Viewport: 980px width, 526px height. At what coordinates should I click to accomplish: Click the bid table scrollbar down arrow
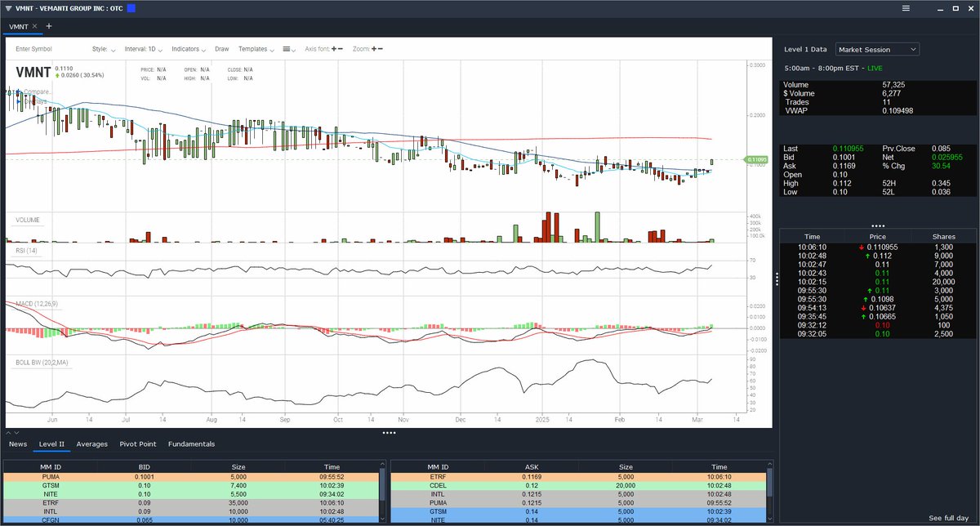(x=382, y=519)
